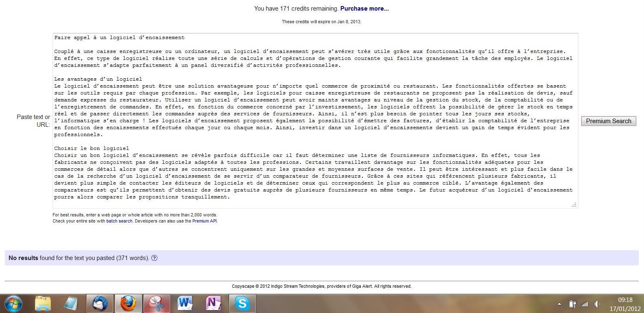
Task: Open Windows Explorer from the taskbar
Action: (42, 304)
